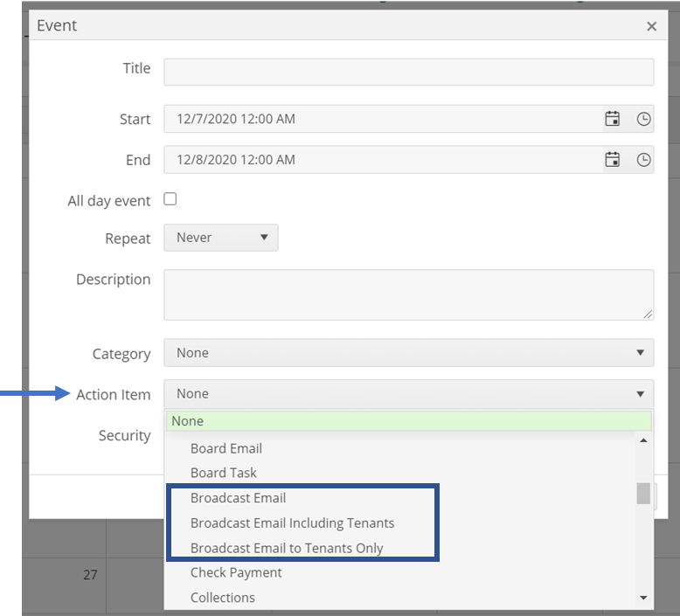
Task: Expand the Category dropdown
Action: tap(408, 352)
